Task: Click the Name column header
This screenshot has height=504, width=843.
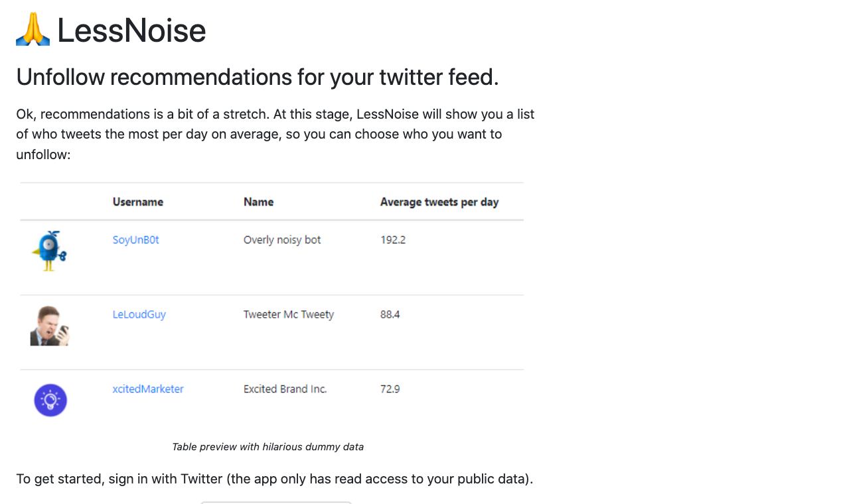Action: click(259, 202)
